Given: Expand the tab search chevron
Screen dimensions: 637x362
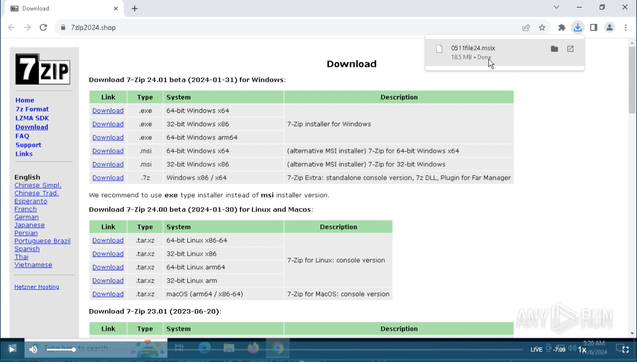Looking at the screenshot, I should [x=556, y=7].
